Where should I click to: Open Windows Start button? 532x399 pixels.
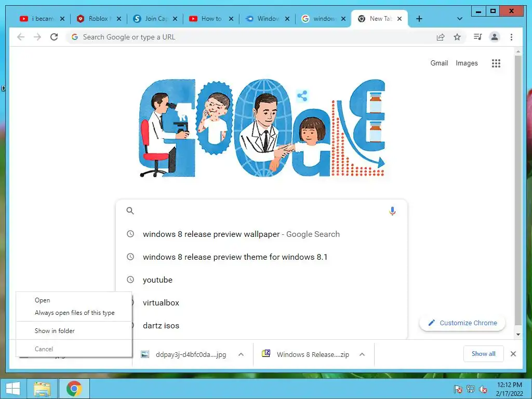pyautogui.click(x=13, y=389)
